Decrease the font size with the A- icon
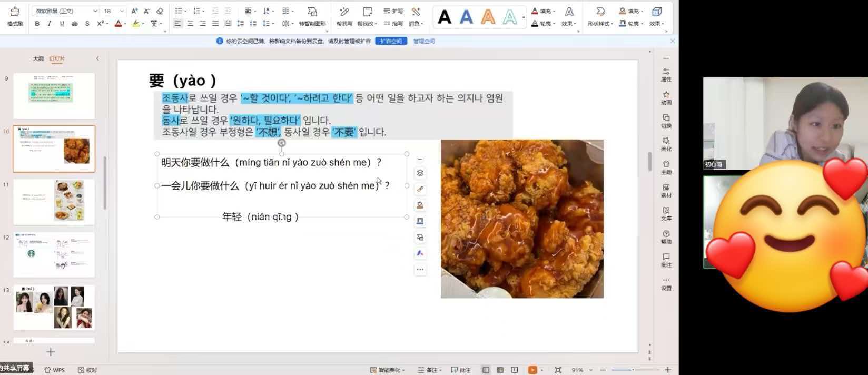 click(x=147, y=11)
